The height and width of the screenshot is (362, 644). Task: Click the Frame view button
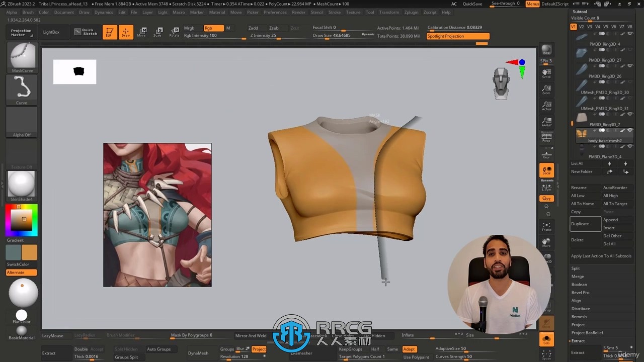click(x=546, y=227)
